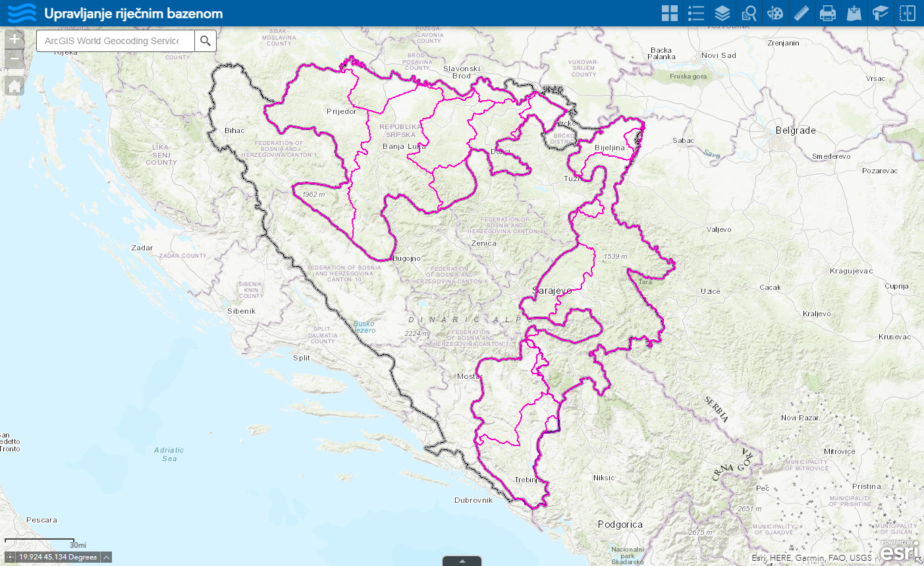
Task: Click the Belgrade label on map
Action: 796,130
